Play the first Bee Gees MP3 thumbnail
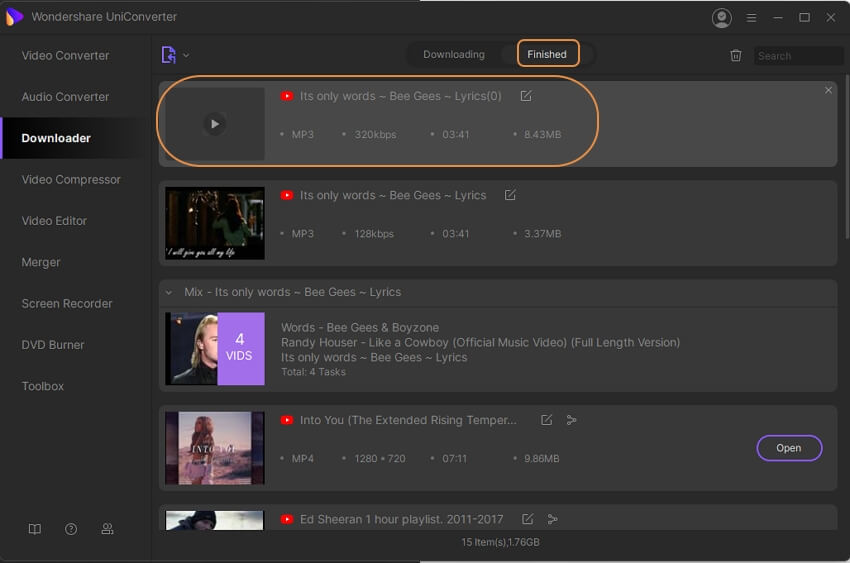The height and width of the screenshot is (563, 850). 214,124
